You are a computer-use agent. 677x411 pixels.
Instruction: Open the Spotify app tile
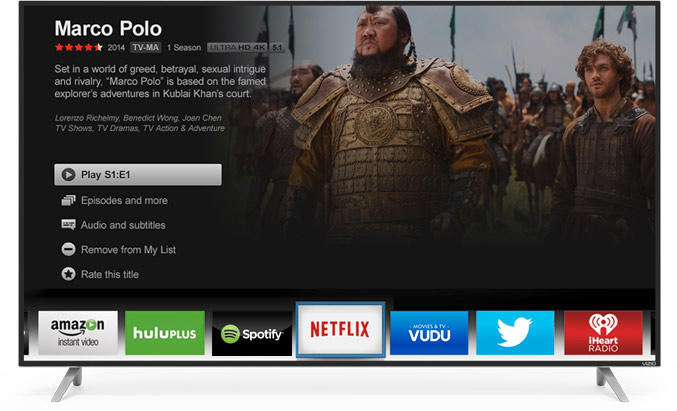(252, 333)
